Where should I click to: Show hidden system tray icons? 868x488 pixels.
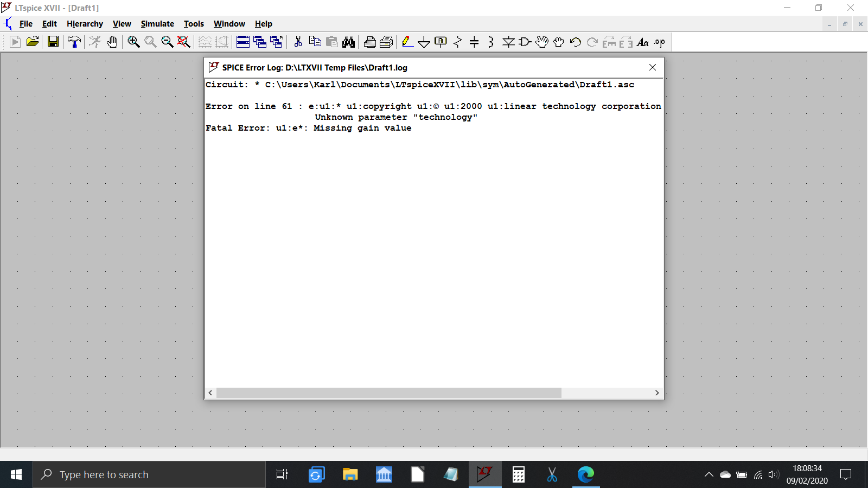[x=709, y=474]
